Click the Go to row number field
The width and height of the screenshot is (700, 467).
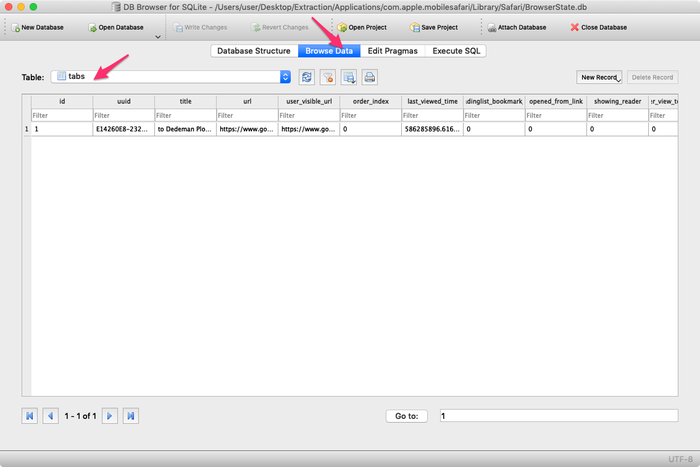click(x=559, y=416)
